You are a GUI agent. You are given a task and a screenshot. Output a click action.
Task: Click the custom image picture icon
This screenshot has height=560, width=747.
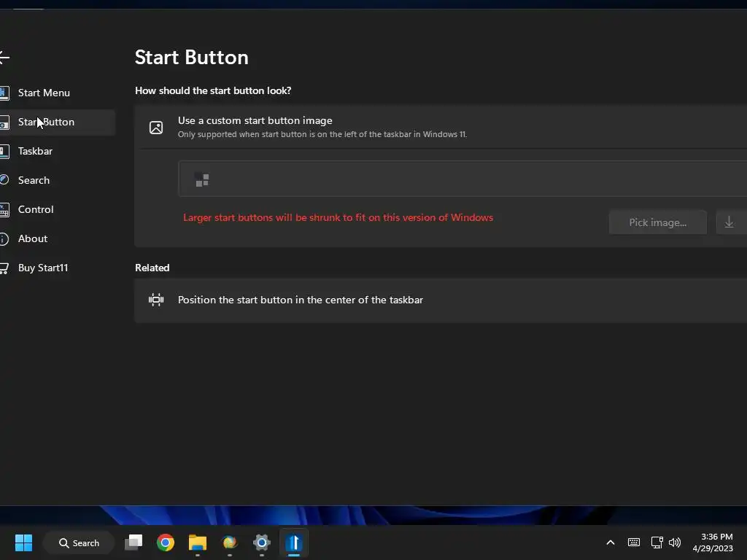(x=156, y=127)
